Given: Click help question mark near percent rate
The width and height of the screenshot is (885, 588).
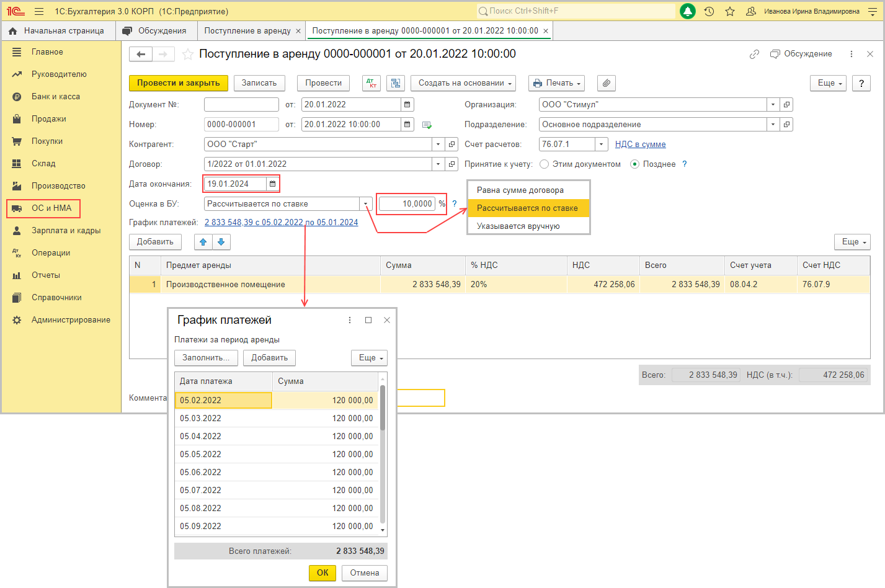Looking at the screenshot, I should pyautogui.click(x=455, y=204).
